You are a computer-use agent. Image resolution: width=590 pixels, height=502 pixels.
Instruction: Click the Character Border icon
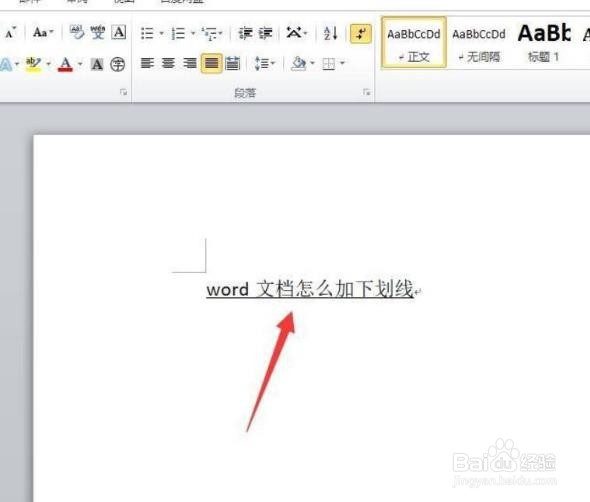(119, 33)
